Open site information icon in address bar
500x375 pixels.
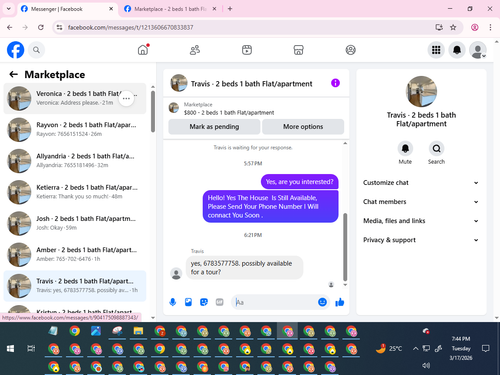click(59, 27)
